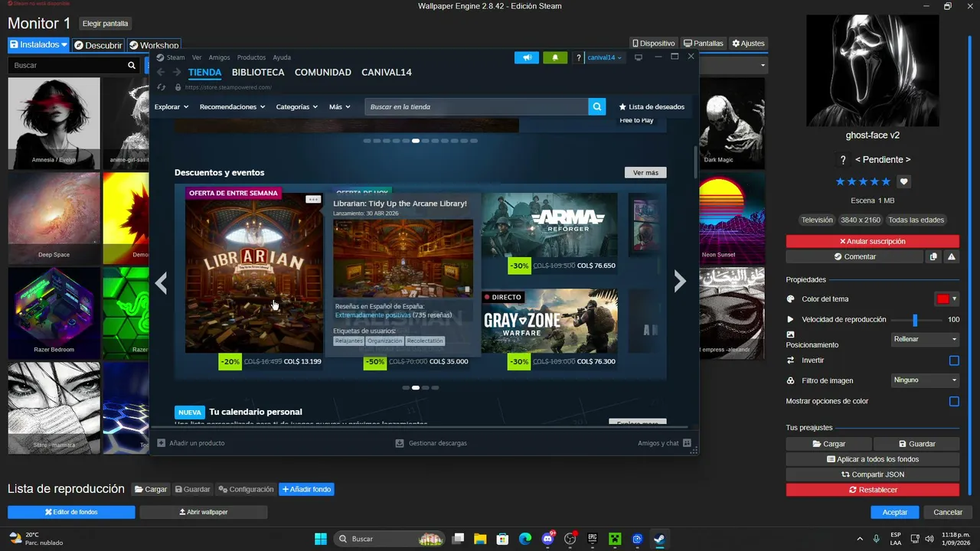Screen dimensions: 980x551
Task: Open Steam from the taskbar
Action: pos(658,539)
